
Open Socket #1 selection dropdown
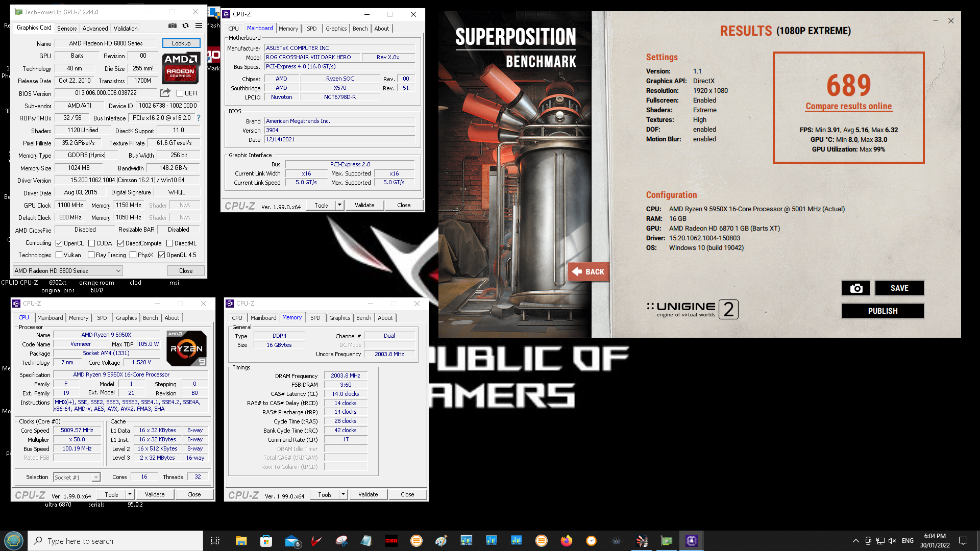77,478
